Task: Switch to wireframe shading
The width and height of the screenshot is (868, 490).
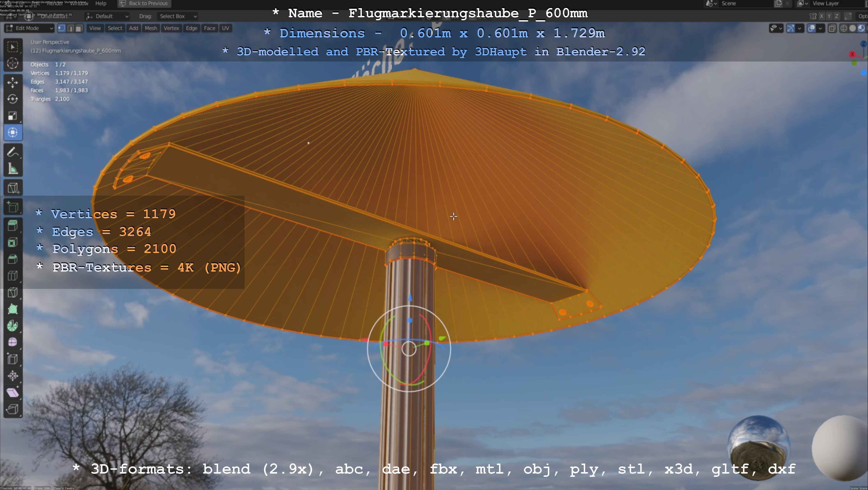Action: coord(844,28)
